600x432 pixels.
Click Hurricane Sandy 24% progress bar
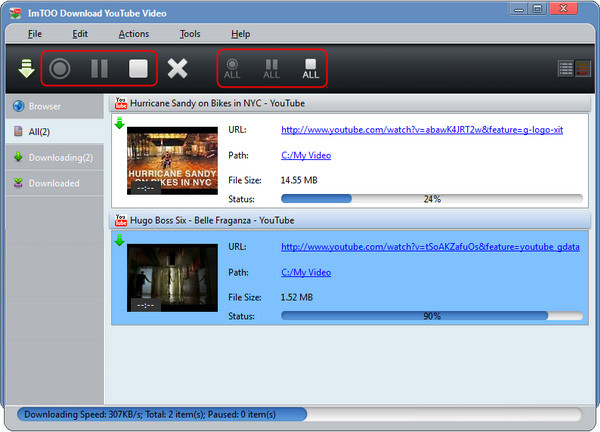pyautogui.click(x=432, y=199)
